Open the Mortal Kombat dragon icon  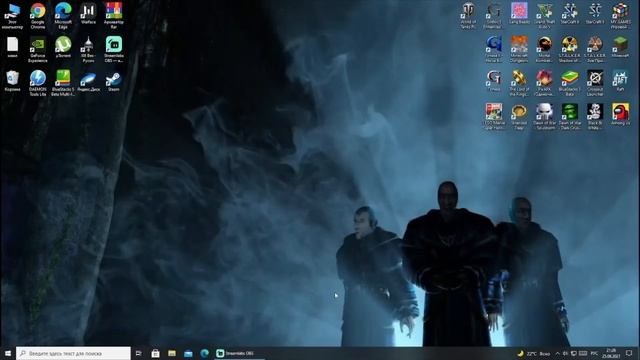(544, 49)
